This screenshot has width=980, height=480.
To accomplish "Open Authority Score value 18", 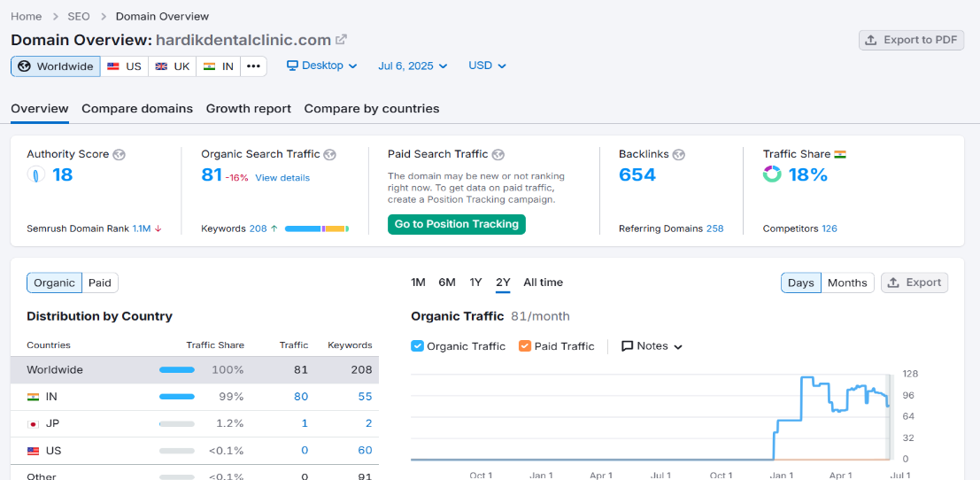I will click(x=63, y=174).
